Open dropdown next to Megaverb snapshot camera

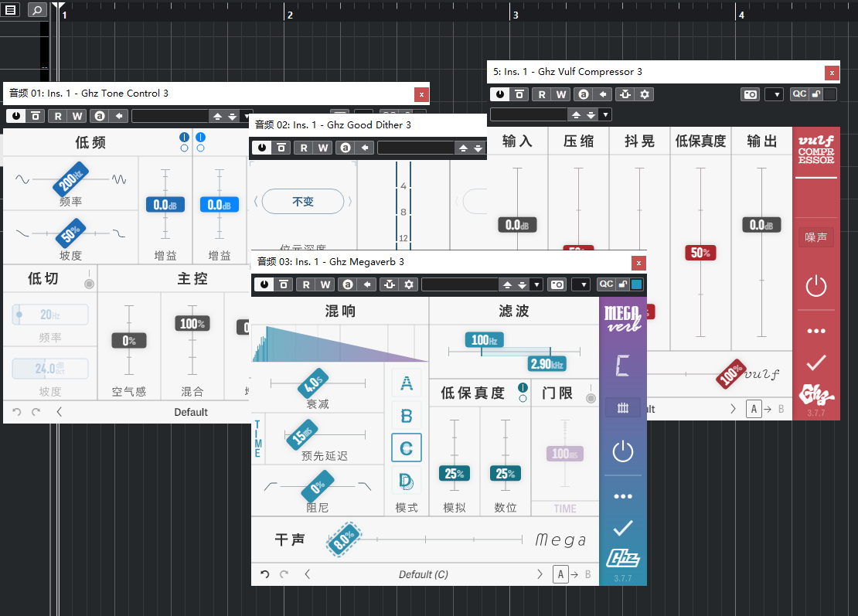point(581,284)
